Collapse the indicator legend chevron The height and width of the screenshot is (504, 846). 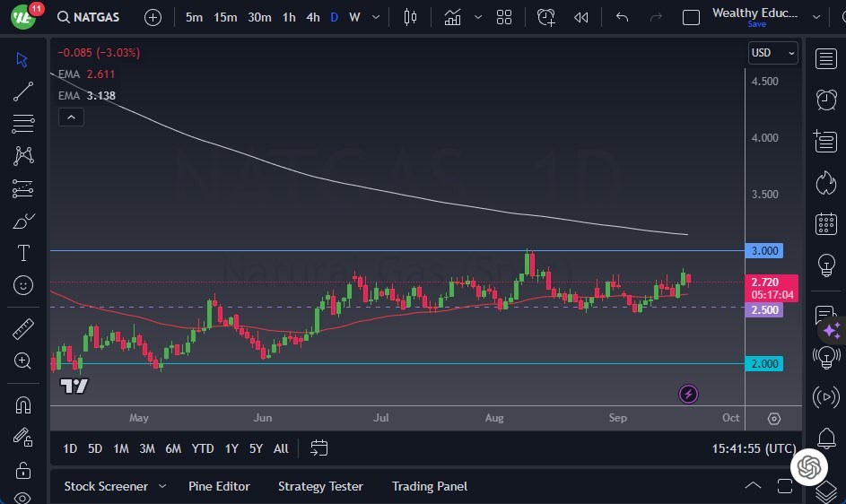(70, 117)
